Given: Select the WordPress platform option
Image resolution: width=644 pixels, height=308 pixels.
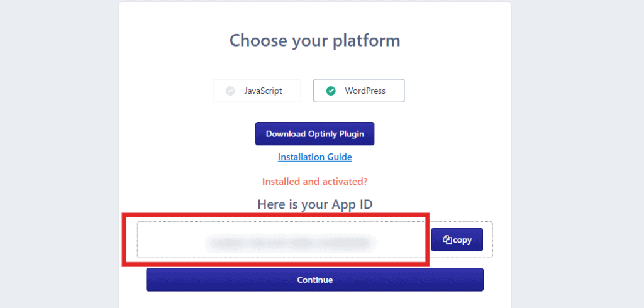Looking at the screenshot, I should coord(359,91).
